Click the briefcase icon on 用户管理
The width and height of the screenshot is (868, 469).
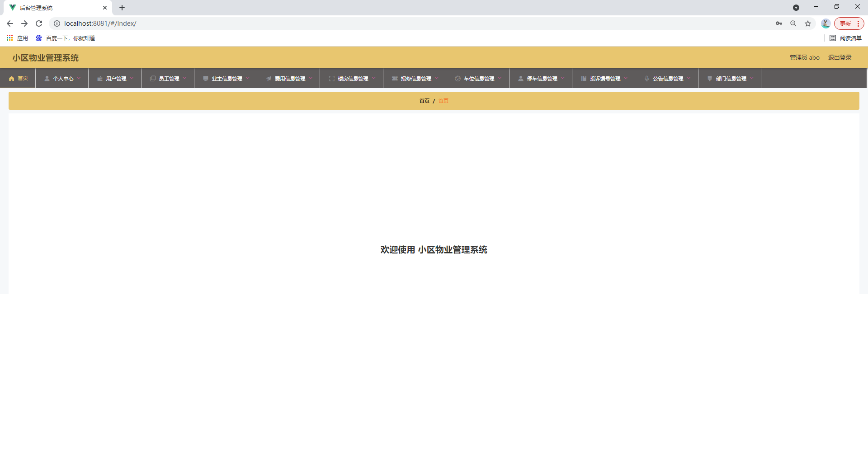(x=100, y=78)
